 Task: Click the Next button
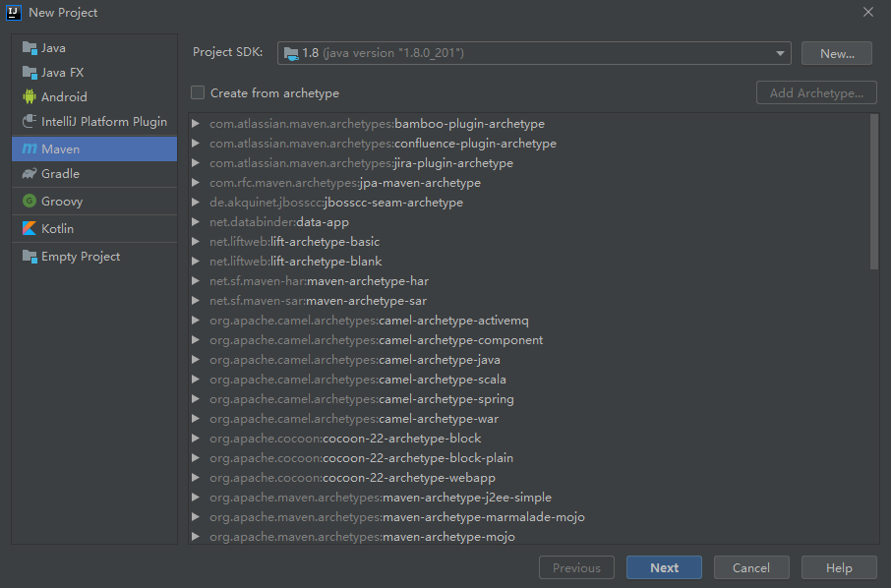click(x=664, y=567)
